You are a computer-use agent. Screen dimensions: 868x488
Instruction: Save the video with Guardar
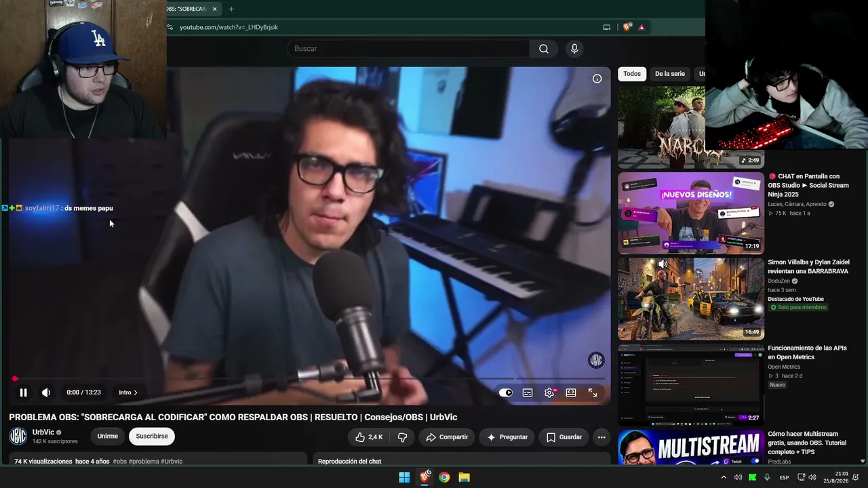tap(564, 437)
